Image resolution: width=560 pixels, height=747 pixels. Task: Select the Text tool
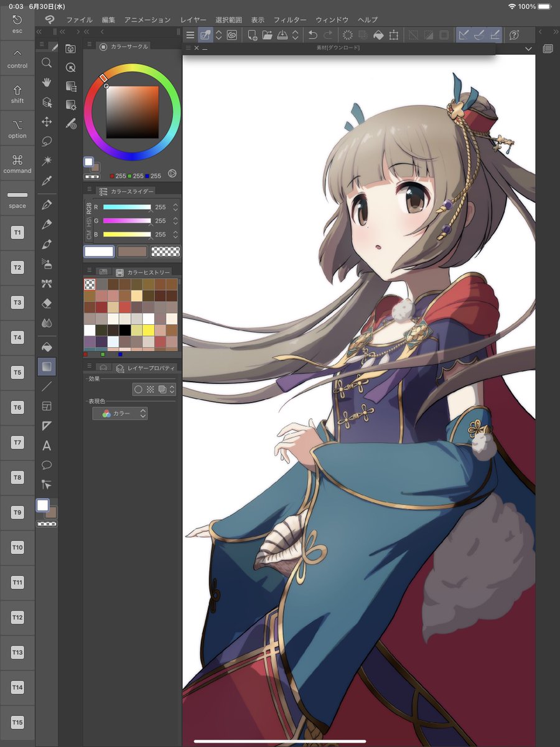point(47,446)
